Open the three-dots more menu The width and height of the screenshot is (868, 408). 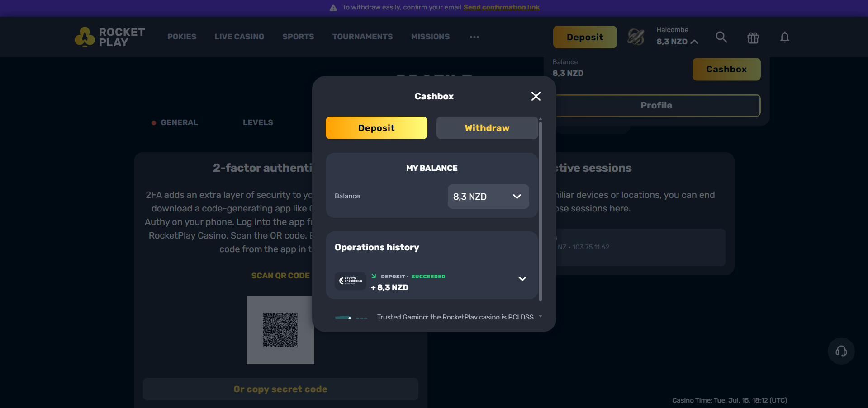(474, 37)
